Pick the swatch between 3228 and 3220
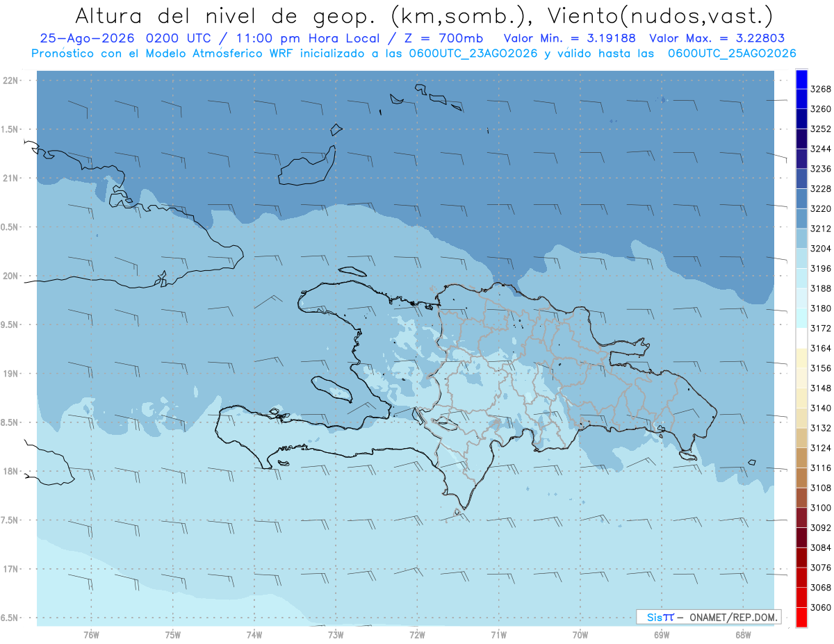The image size is (834, 644). coord(801,199)
